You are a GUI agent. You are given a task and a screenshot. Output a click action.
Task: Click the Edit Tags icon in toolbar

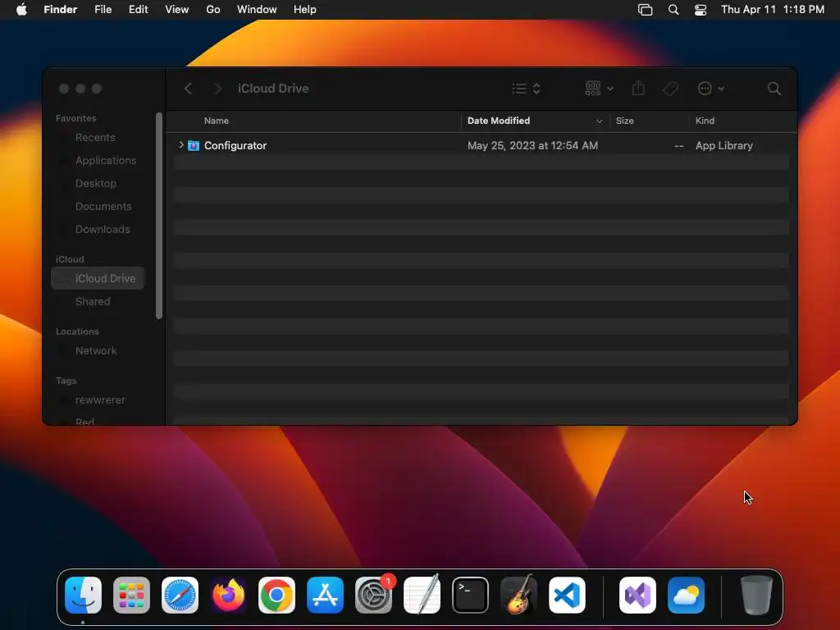(670, 89)
